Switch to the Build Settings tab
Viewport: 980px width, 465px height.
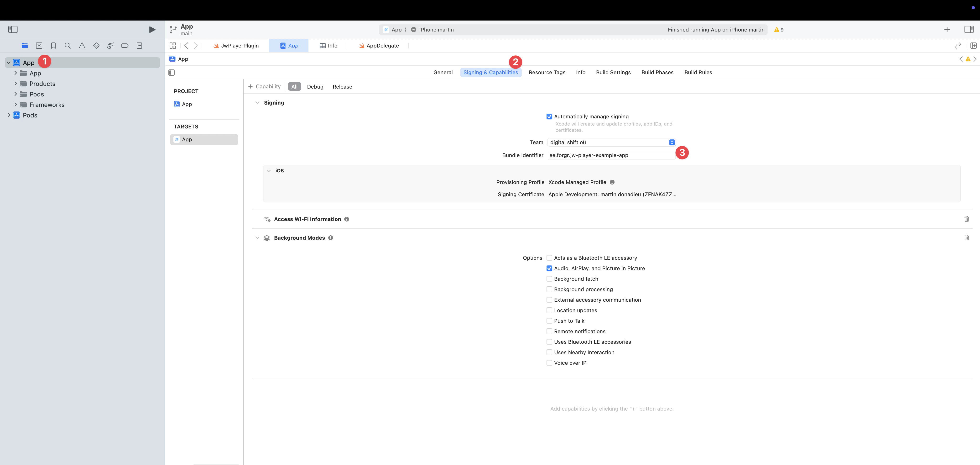tap(613, 72)
